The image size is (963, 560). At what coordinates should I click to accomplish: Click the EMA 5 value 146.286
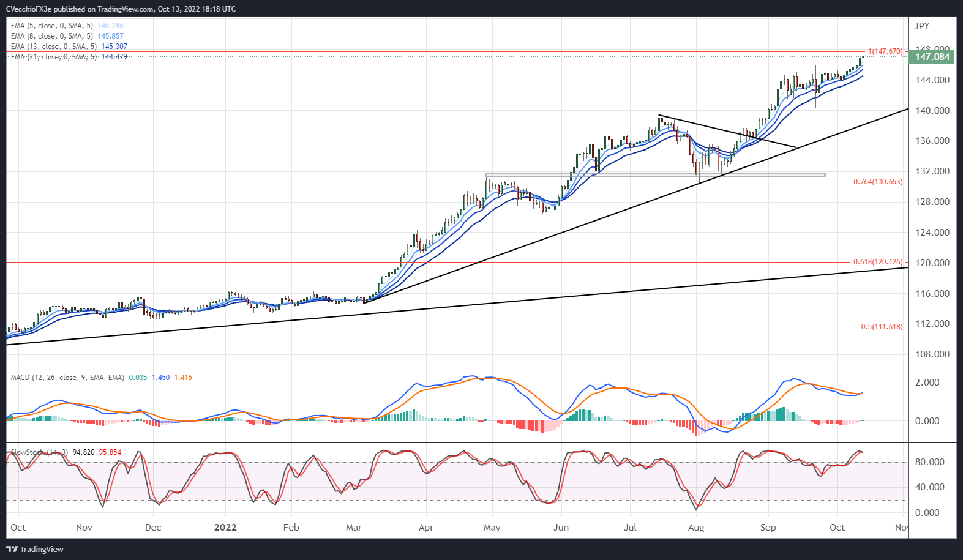pyautogui.click(x=111, y=26)
